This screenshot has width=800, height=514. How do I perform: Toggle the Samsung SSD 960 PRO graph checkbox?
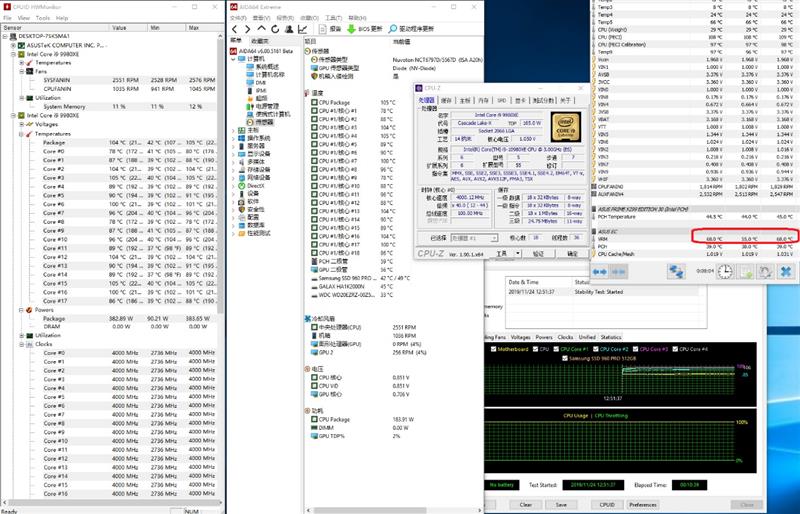(x=564, y=358)
